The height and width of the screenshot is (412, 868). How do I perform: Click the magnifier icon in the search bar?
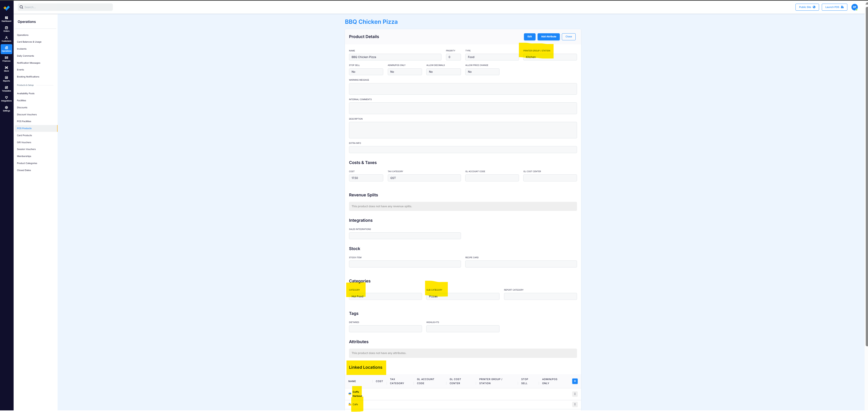[21, 7]
